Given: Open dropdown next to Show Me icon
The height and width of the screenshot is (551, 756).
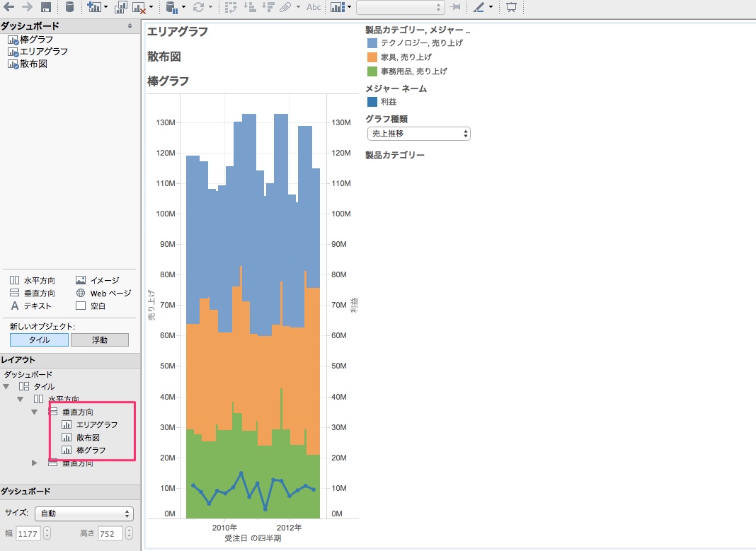Looking at the screenshot, I should point(349,7).
